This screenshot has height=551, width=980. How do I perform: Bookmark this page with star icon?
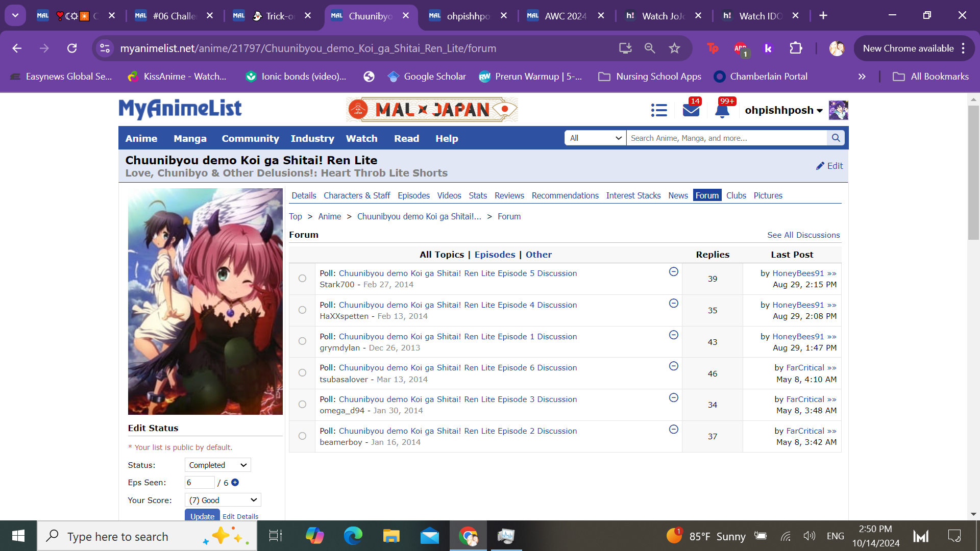point(674,48)
